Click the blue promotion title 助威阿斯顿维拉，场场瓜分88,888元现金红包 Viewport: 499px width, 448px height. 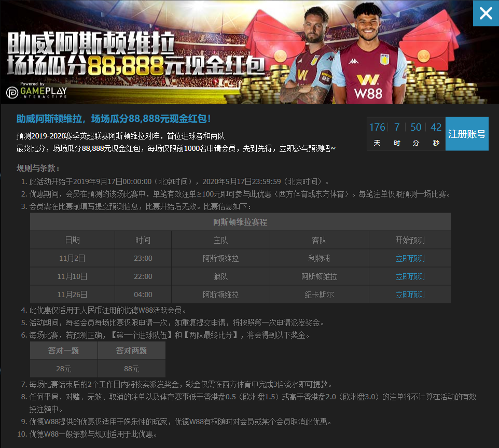coord(114,119)
